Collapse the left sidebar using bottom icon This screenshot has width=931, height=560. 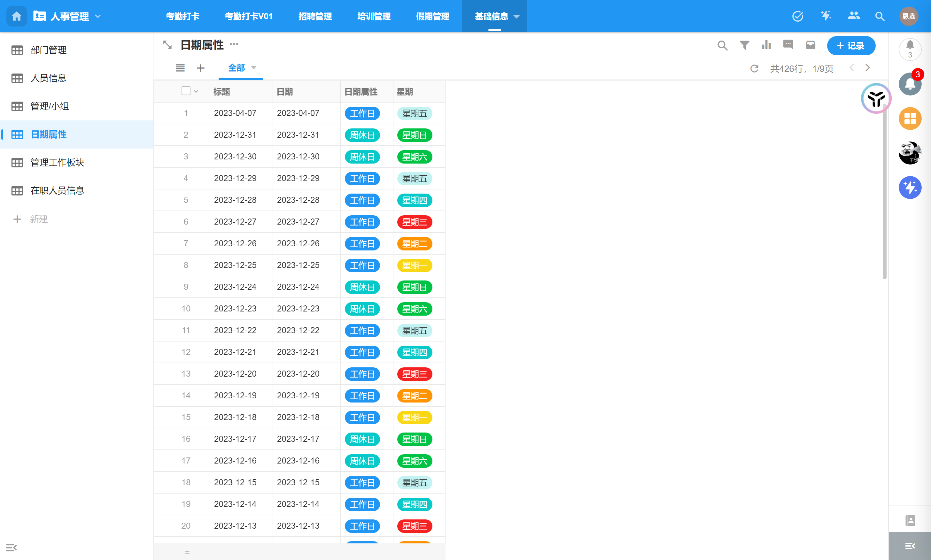tap(11, 548)
